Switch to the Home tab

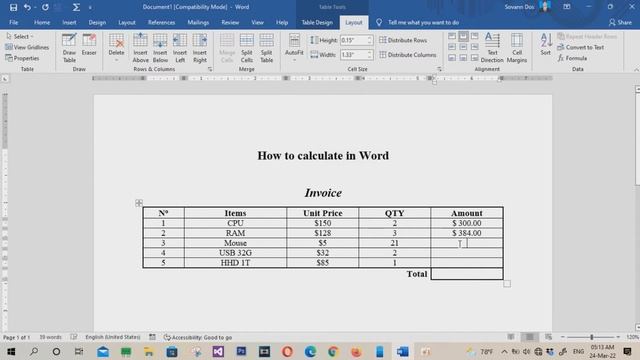42,22
